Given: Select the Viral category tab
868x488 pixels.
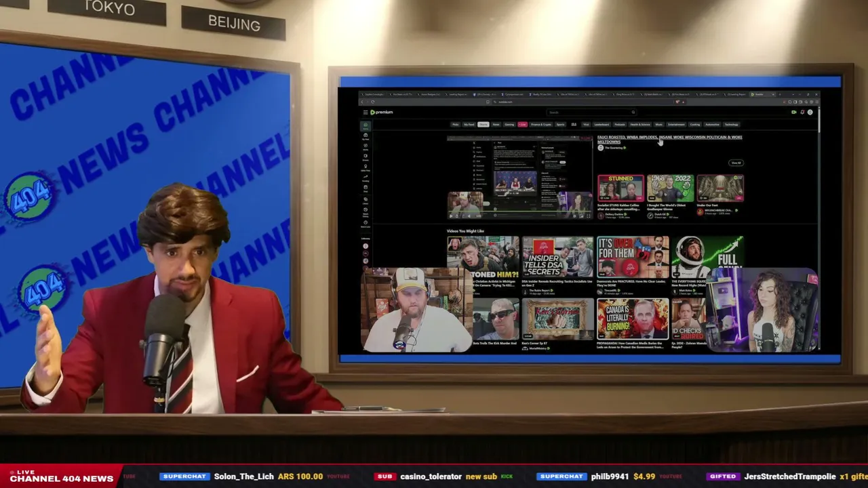Looking at the screenshot, I should tap(586, 125).
